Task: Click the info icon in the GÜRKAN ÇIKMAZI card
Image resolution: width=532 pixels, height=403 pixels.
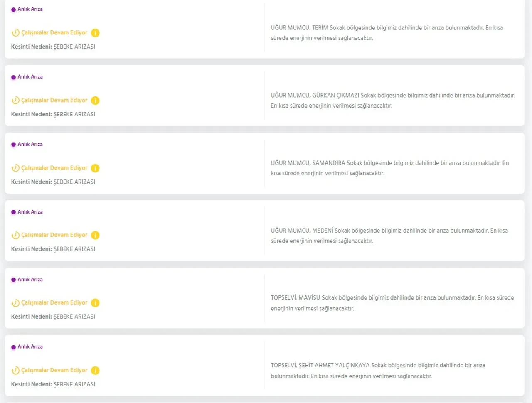Action: click(x=95, y=101)
